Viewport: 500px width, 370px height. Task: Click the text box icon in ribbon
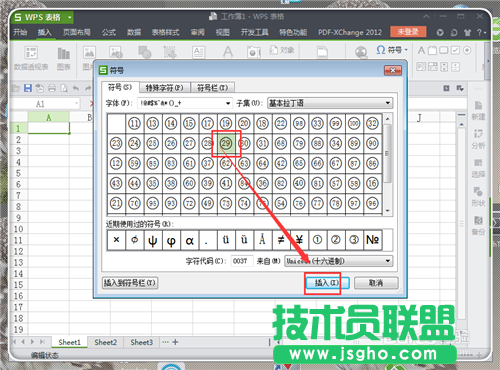pyautogui.click(x=199, y=52)
